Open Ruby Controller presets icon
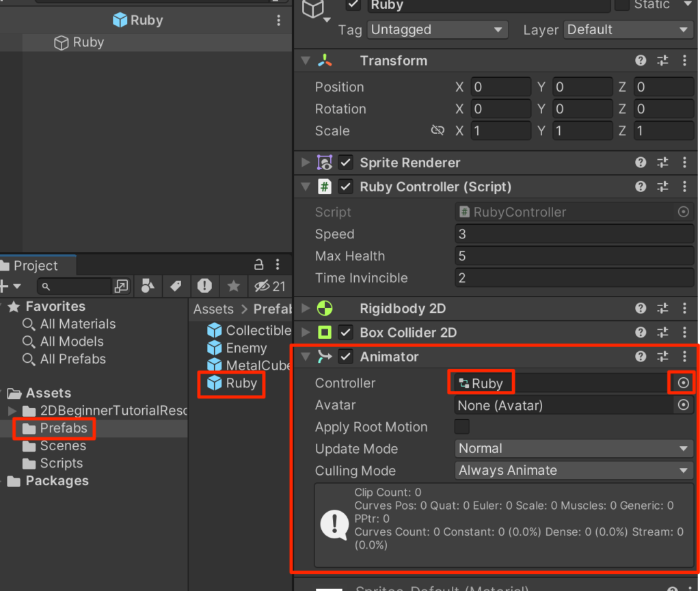This screenshot has height=591, width=700. tap(662, 187)
